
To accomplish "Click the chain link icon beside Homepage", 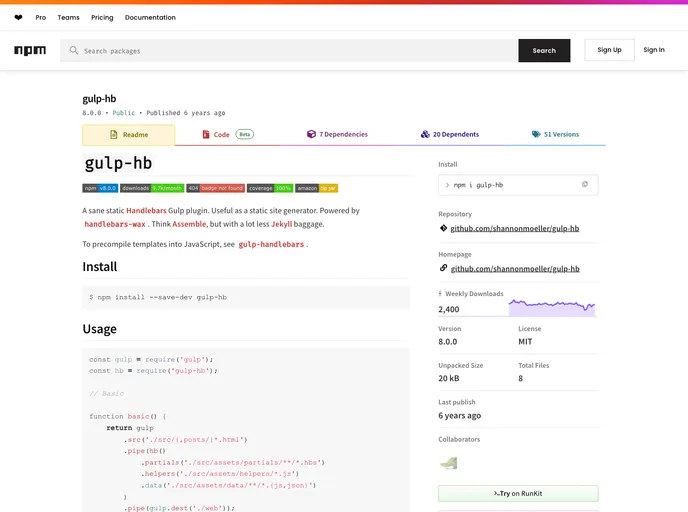I will click(443, 268).
